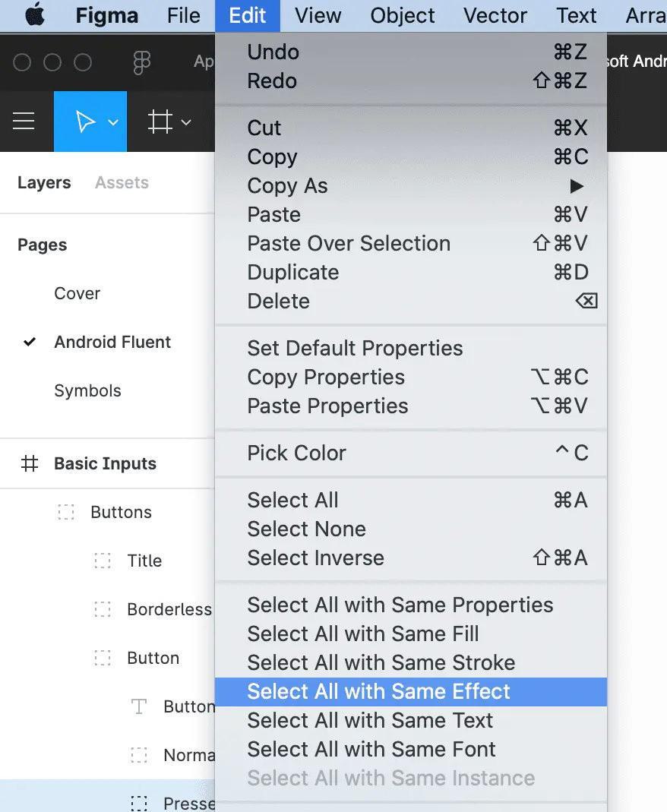Click the Figma logo home icon
This screenshot has width=667, height=812.
coord(141,62)
